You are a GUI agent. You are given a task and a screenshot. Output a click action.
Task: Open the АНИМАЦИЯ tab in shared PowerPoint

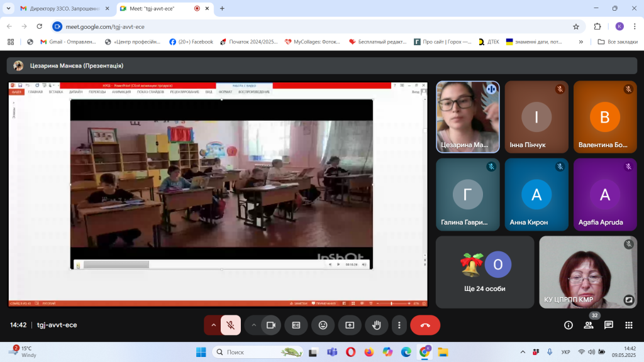pyautogui.click(x=121, y=92)
